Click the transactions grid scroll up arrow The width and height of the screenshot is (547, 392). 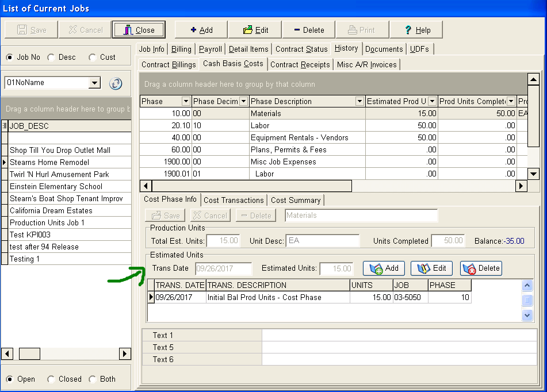click(x=527, y=286)
